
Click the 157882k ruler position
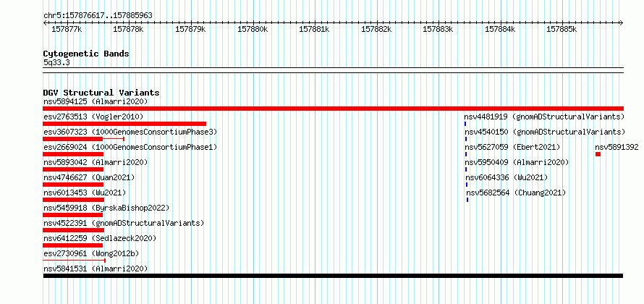pyautogui.click(x=376, y=29)
